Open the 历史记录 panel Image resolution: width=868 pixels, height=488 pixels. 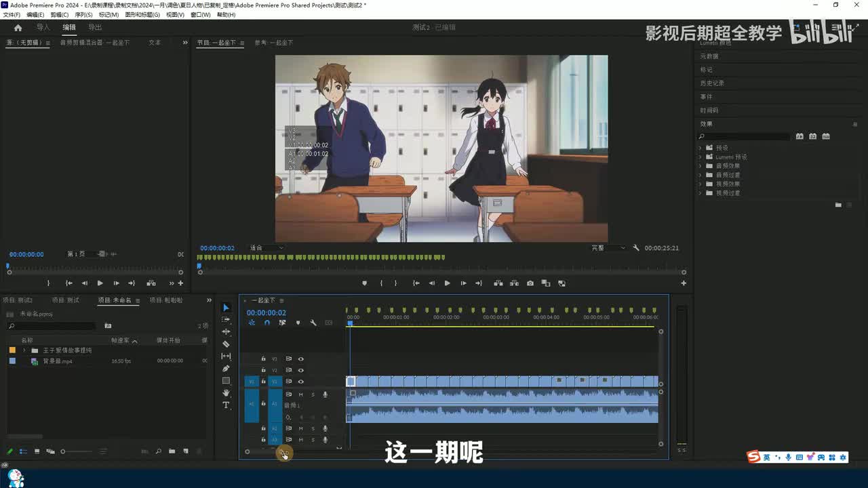tap(712, 83)
